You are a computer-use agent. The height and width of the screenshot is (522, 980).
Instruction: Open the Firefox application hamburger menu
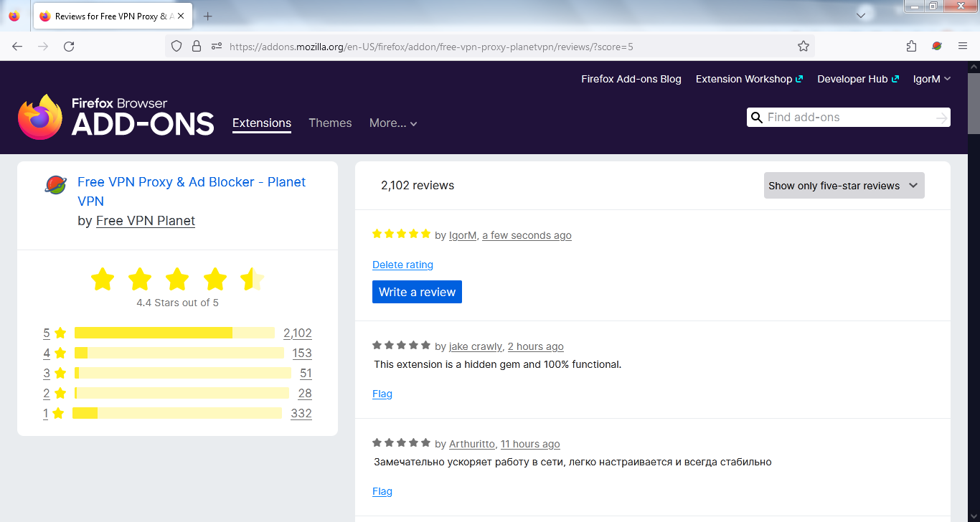tap(963, 47)
